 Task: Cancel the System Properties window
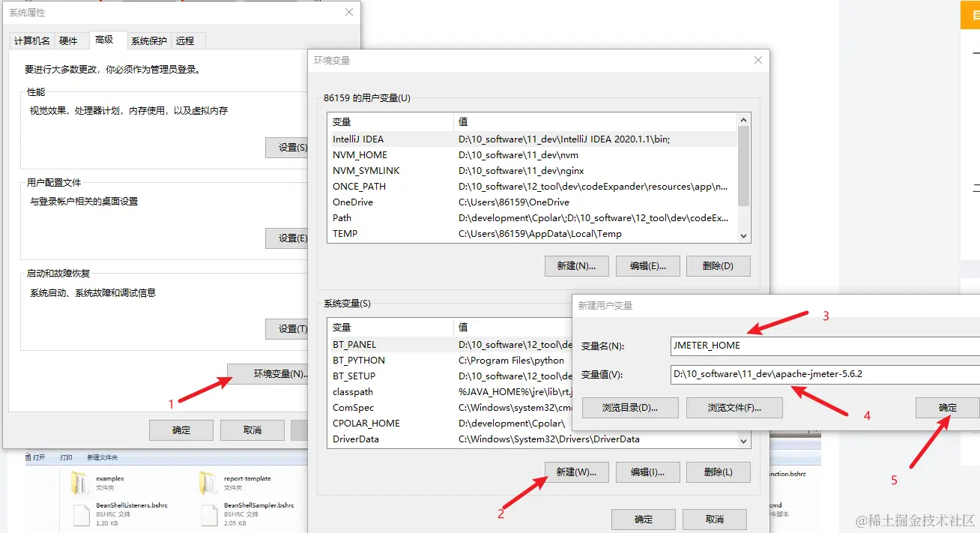pyautogui.click(x=252, y=430)
